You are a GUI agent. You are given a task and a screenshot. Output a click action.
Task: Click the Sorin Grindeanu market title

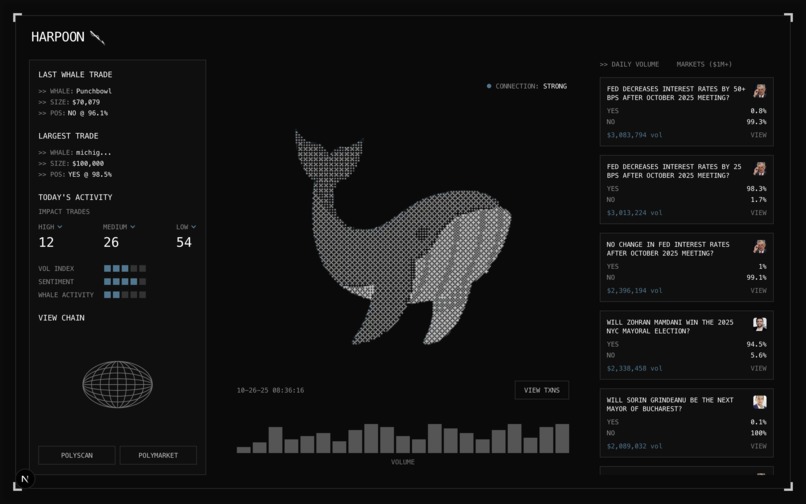[x=670, y=404]
